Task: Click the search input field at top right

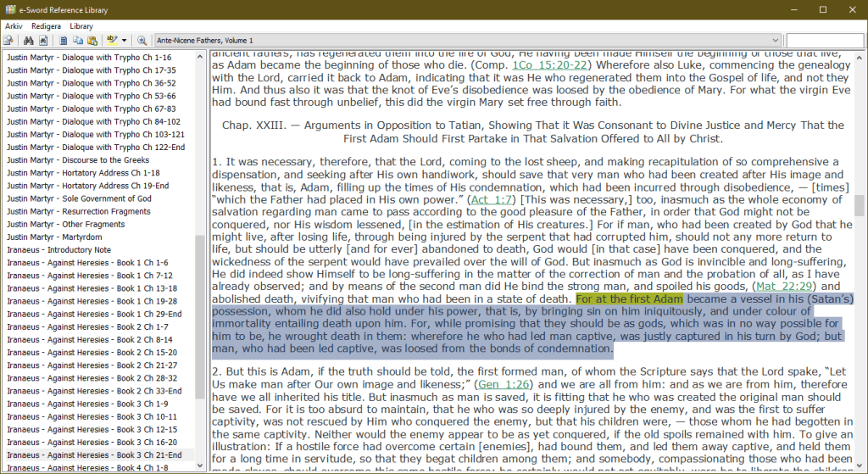Action: [x=825, y=40]
